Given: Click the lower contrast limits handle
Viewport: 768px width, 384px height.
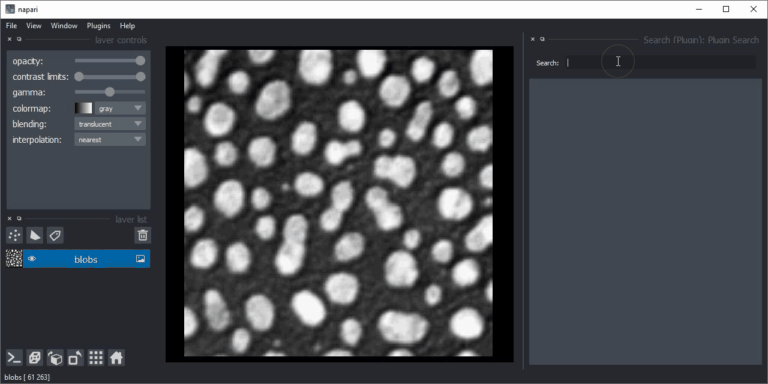Looking at the screenshot, I should coord(79,77).
